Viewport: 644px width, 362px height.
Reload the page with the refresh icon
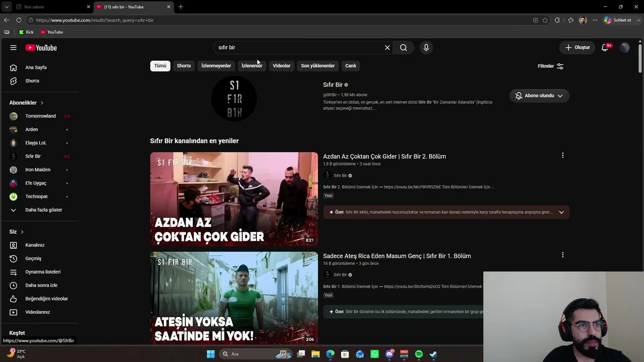[19, 20]
